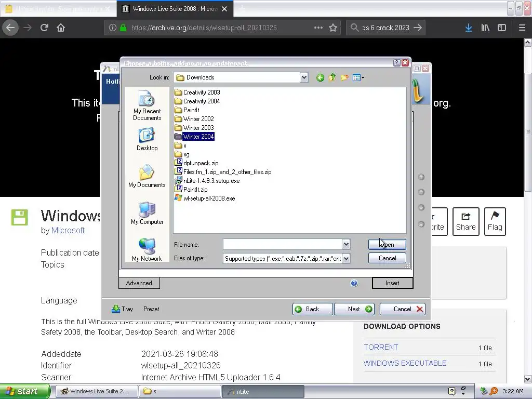Click the Share button on archive page
The image size is (532, 399).
coord(466,221)
